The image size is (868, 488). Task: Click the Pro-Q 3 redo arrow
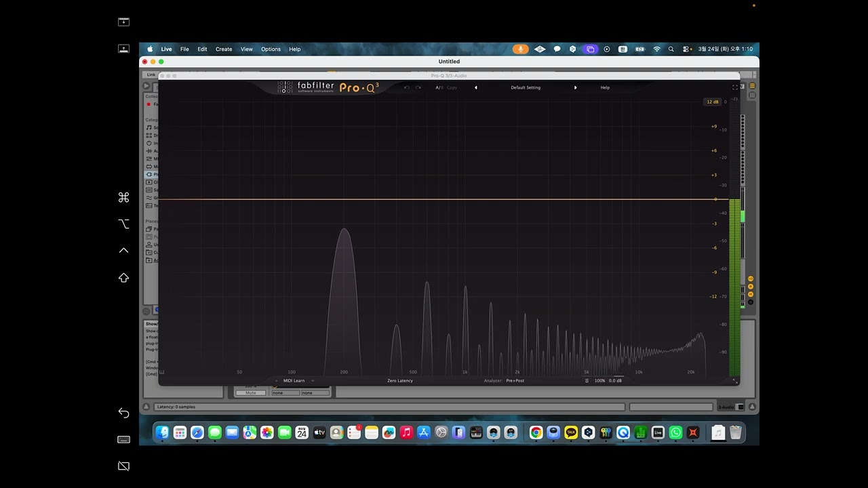(x=418, y=87)
